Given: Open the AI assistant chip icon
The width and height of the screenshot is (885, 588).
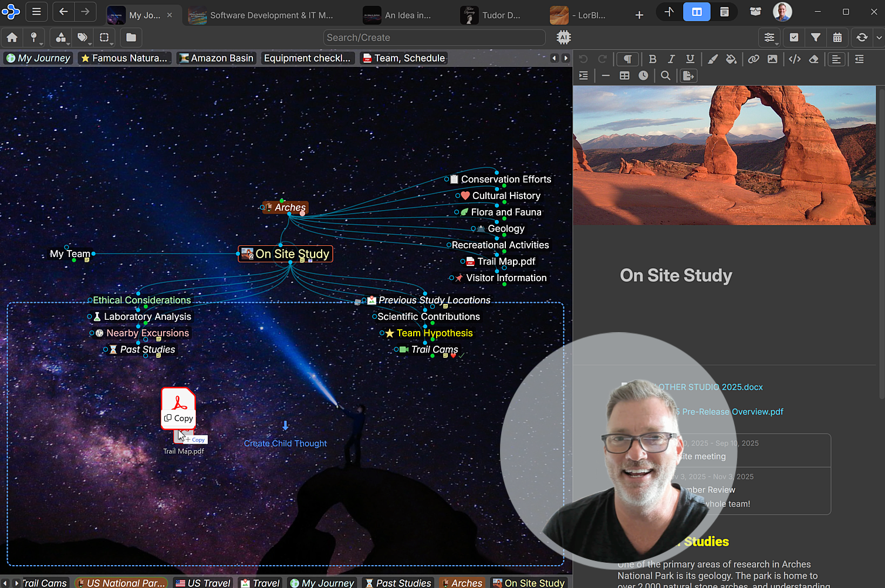Looking at the screenshot, I should pos(563,38).
